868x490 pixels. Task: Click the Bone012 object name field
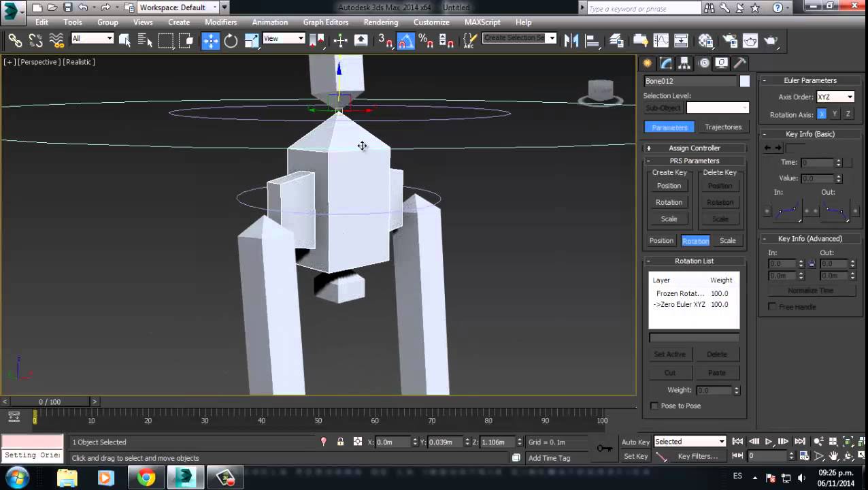tap(690, 82)
